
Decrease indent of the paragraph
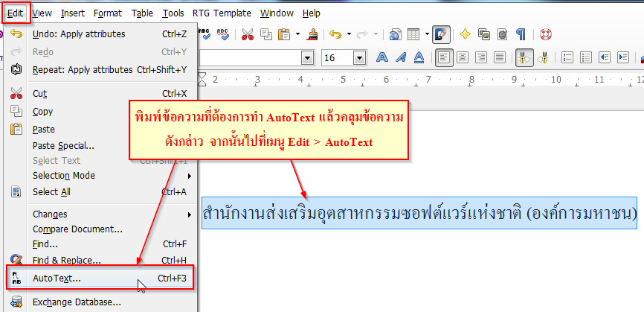(604, 57)
